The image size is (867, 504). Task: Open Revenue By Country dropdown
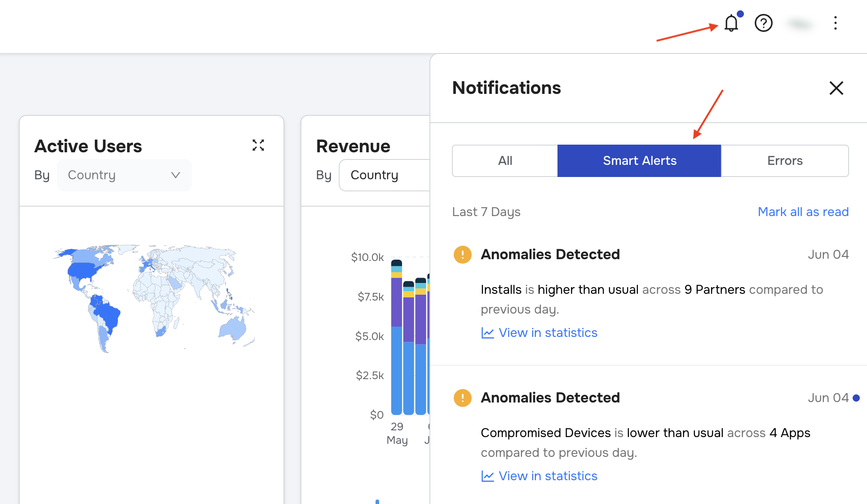385,175
